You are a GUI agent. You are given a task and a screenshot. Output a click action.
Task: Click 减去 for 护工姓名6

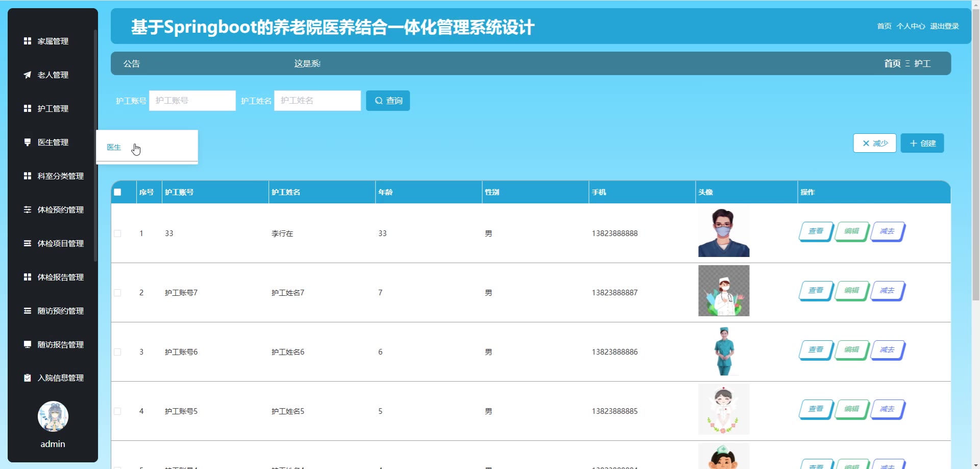pyautogui.click(x=887, y=350)
